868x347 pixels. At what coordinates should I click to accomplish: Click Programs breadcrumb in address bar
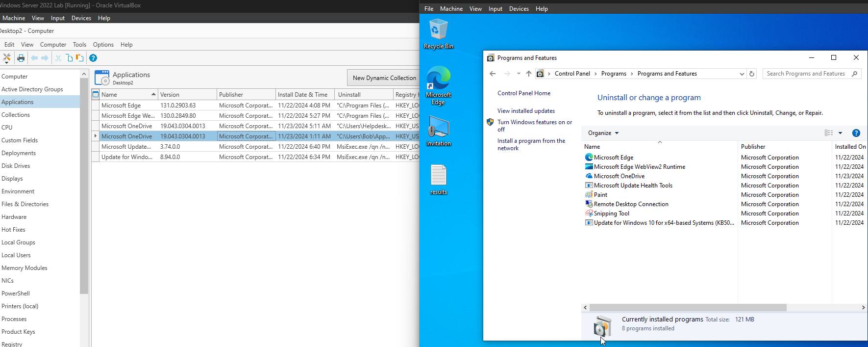(614, 74)
